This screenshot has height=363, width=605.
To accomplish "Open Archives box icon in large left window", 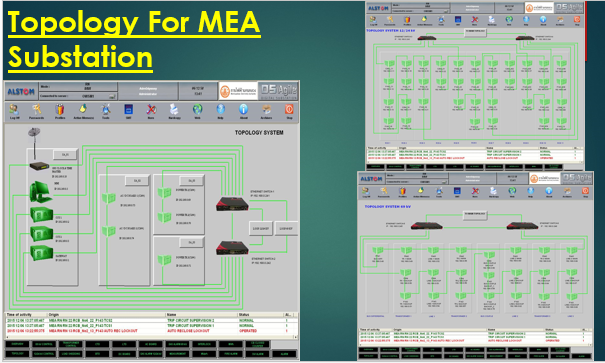I will pos(266,110).
